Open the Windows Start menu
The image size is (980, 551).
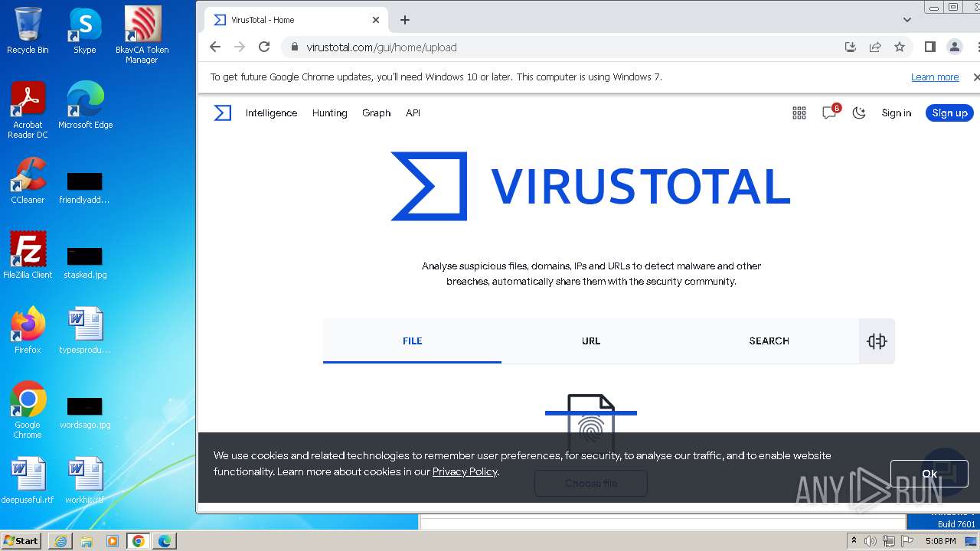pos(21,540)
